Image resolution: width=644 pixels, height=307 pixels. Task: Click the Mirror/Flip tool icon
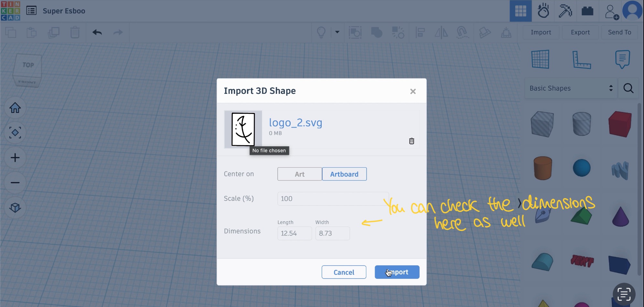[x=441, y=32]
